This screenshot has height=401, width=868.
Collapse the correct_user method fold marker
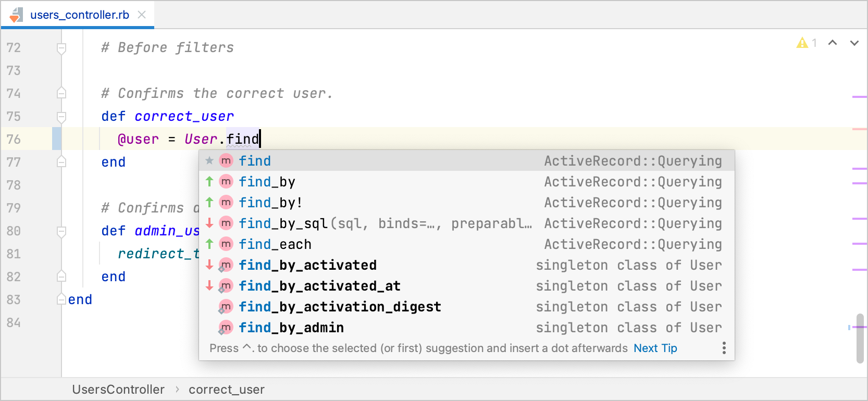pyautogui.click(x=61, y=117)
